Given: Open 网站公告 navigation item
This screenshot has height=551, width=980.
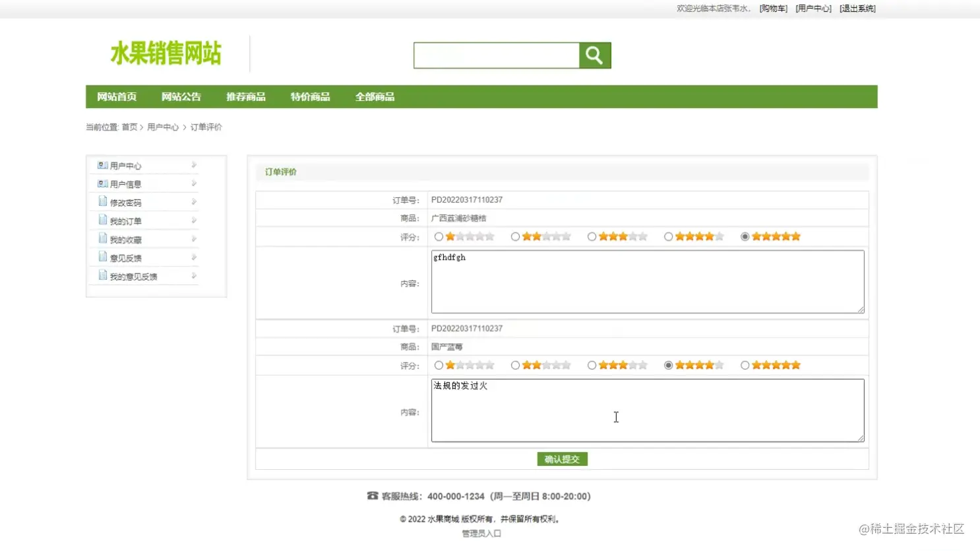Looking at the screenshot, I should 181,97.
